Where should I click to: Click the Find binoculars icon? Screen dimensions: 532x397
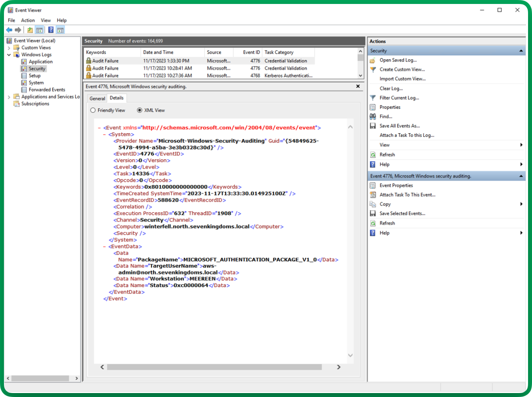pos(373,117)
